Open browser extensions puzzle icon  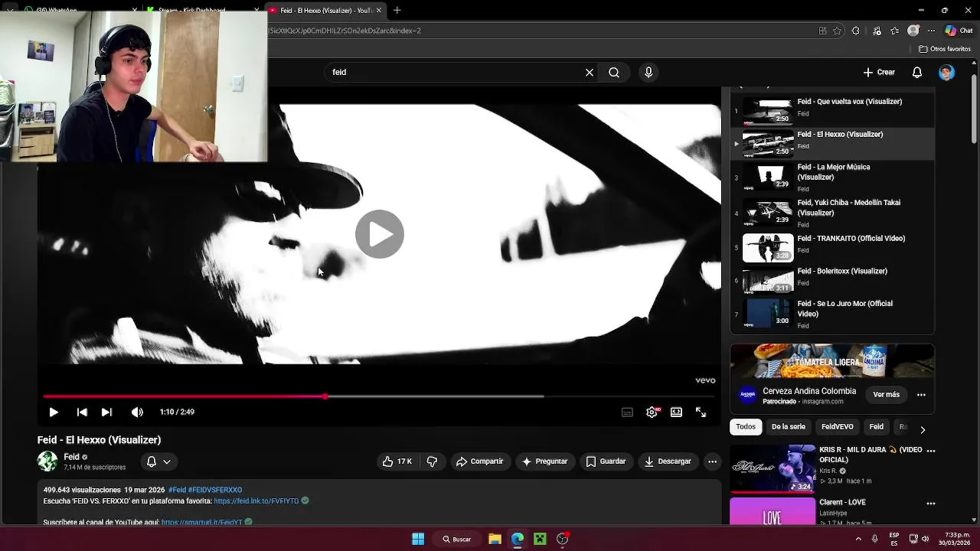856,31
